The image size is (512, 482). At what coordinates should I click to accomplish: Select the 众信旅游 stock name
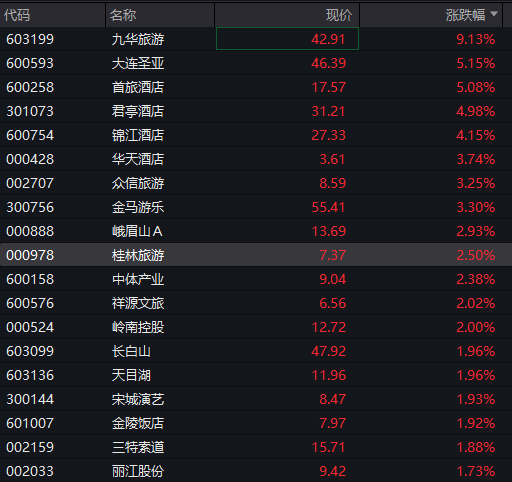tap(138, 183)
